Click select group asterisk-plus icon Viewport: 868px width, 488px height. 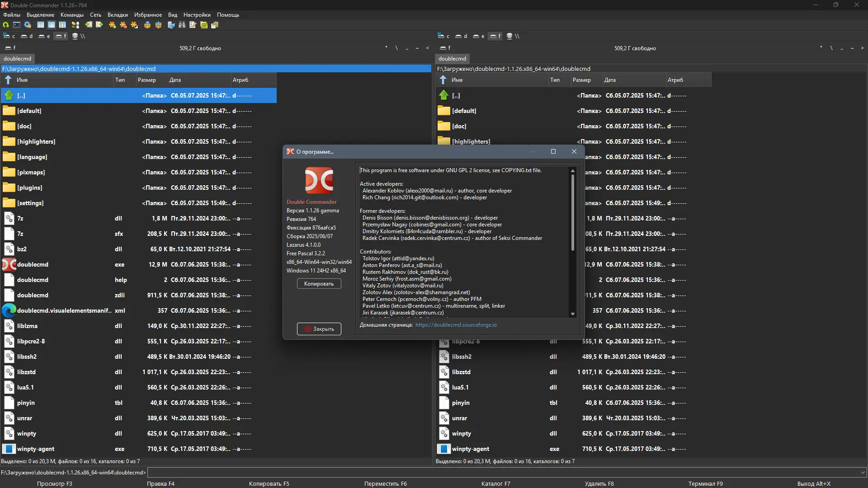113,25
